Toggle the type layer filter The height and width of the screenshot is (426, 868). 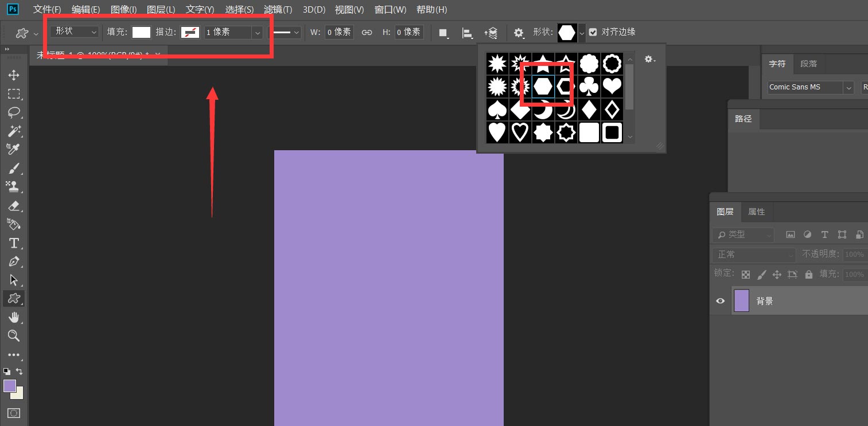coord(824,235)
